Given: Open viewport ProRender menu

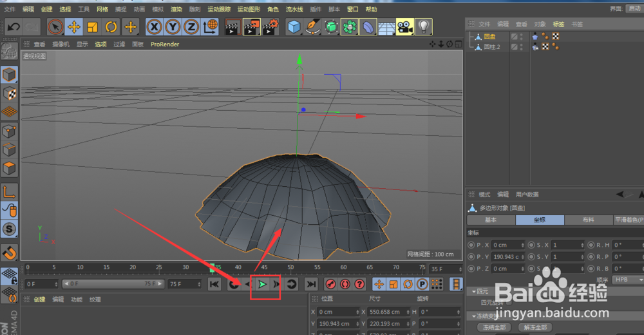Looking at the screenshot, I should click(165, 44).
